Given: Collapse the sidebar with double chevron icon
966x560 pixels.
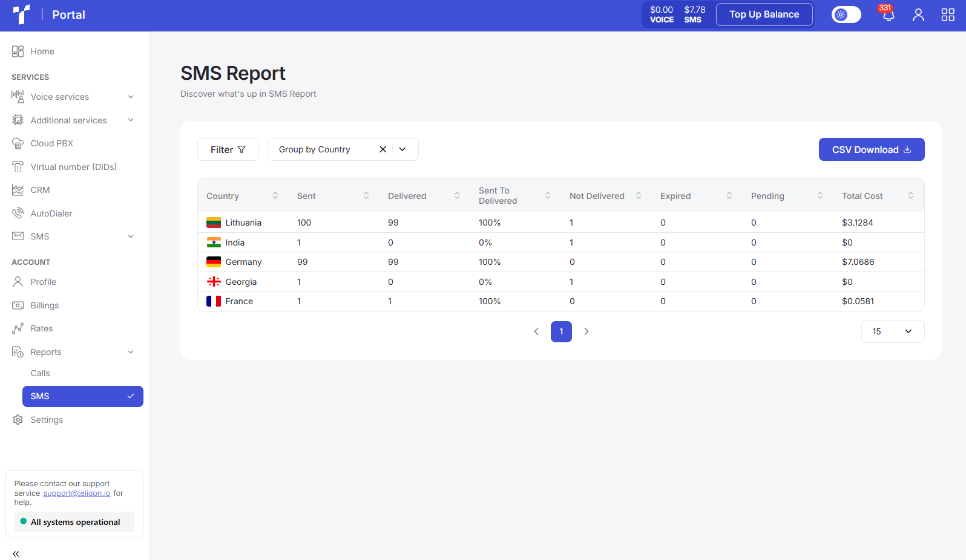Looking at the screenshot, I should (16, 553).
